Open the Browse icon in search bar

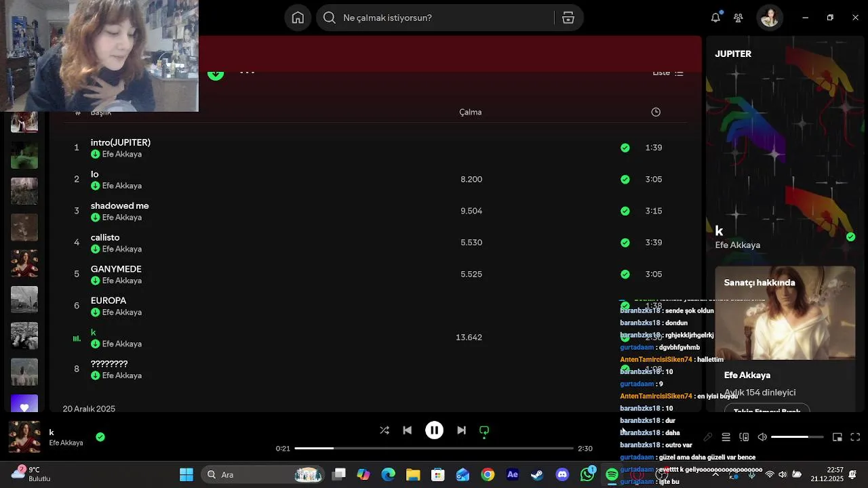(568, 18)
